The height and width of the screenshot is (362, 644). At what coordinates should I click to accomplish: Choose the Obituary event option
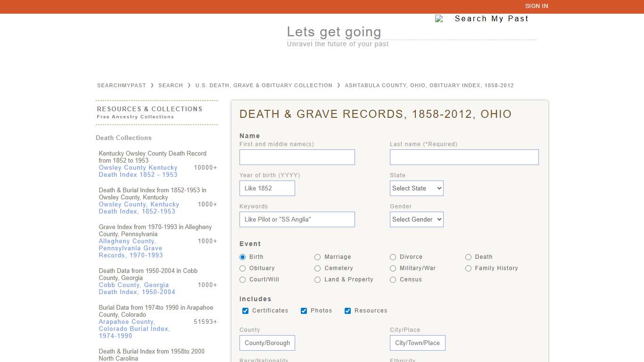[x=242, y=268]
